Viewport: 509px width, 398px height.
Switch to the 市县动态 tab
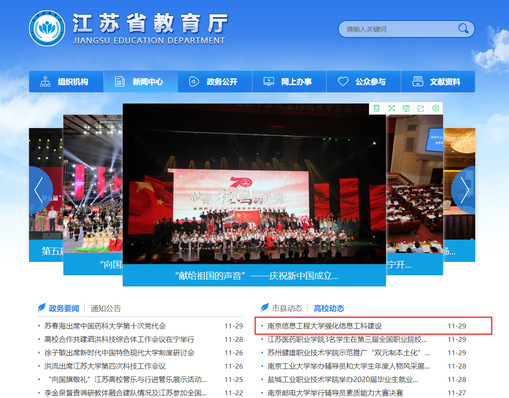click(287, 308)
